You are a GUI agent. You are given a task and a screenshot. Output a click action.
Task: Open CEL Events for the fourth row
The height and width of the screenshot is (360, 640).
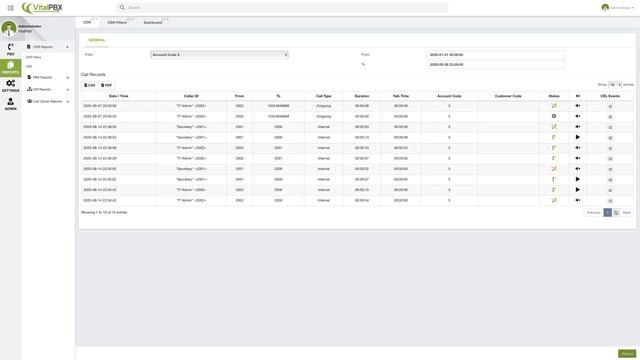point(610,138)
